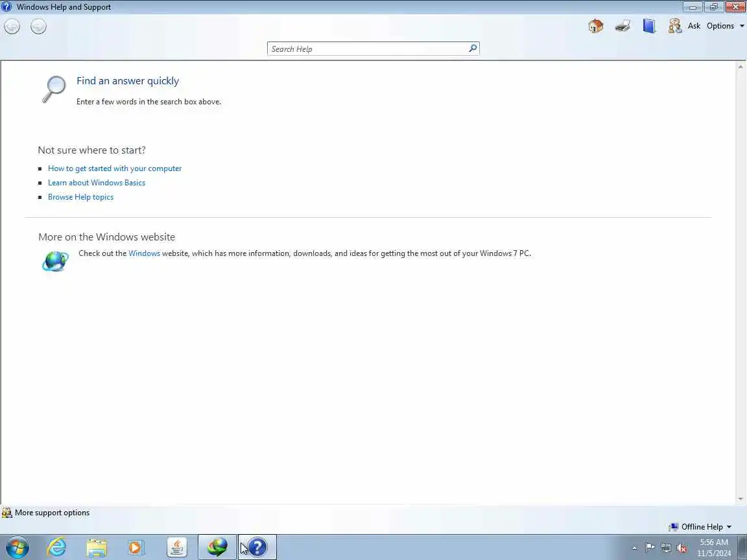Open Browse Help topics link
Screen dimensions: 747x560
coord(80,196)
